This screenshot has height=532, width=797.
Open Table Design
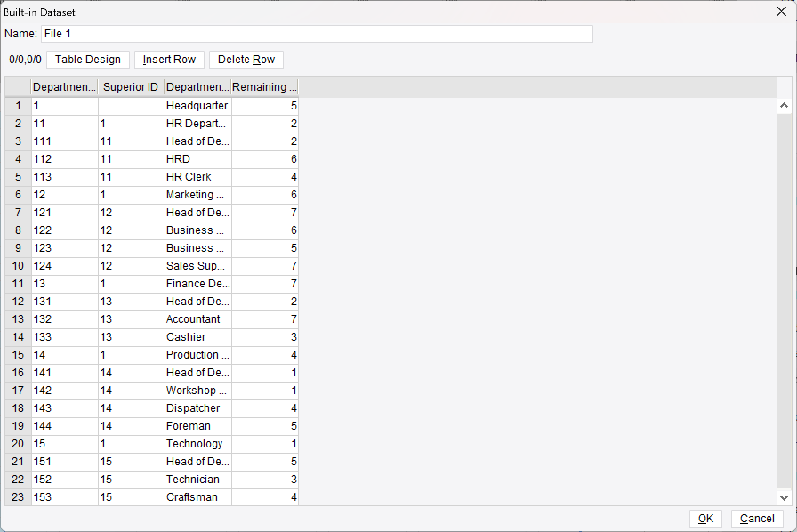pos(88,60)
